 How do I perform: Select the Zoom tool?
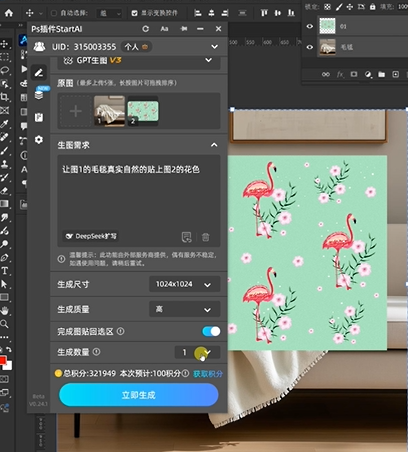pos(5,324)
